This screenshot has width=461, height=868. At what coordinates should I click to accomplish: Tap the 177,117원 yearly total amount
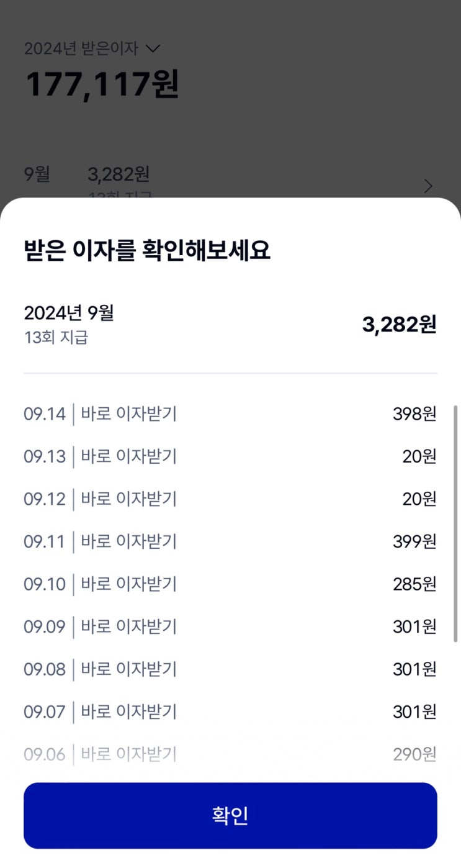pyautogui.click(x=102, y=84)
